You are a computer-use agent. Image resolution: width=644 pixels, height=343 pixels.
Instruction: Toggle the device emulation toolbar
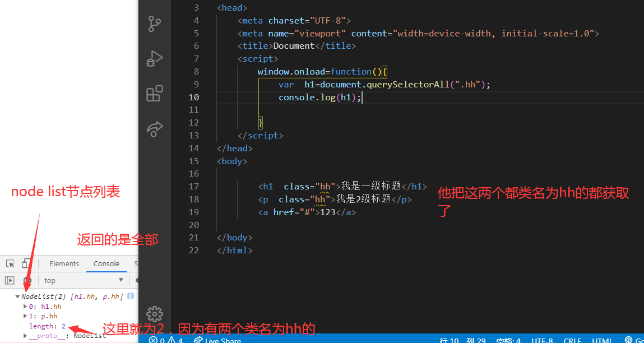coord(25,263)
